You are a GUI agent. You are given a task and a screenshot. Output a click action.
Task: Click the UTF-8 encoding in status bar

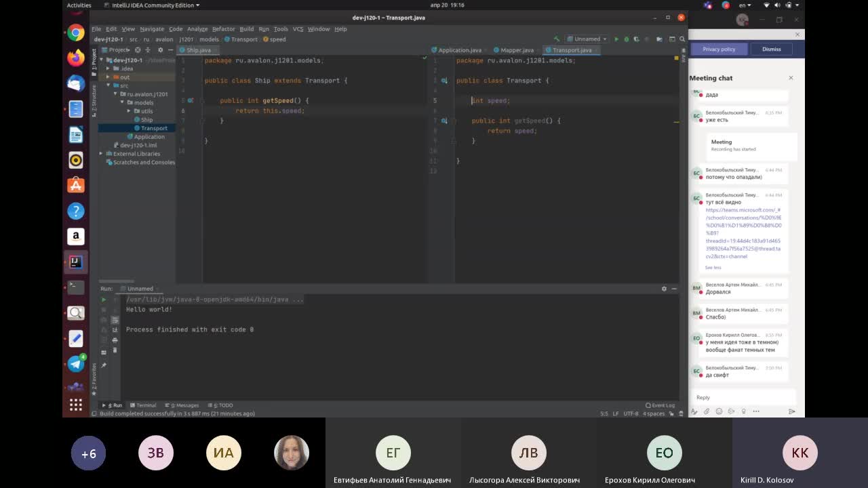pyautogui.click(x=631, y=413)
